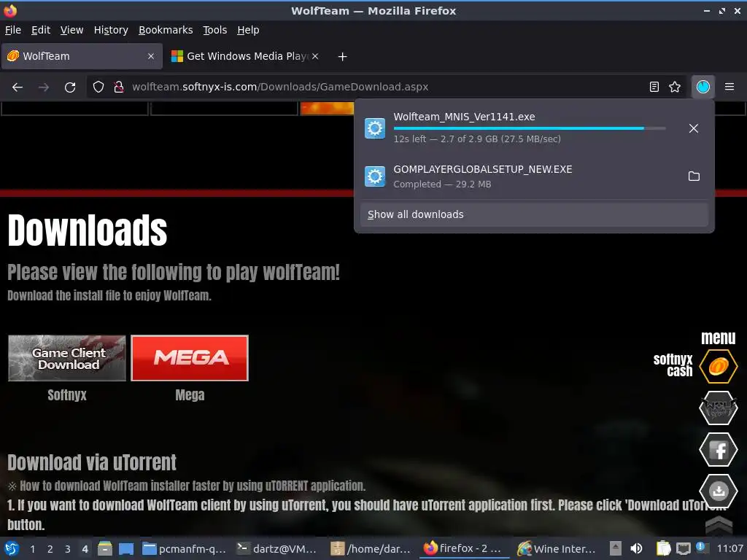
Task: Open the volume speaker tray icon
Action: click(636, 548)
